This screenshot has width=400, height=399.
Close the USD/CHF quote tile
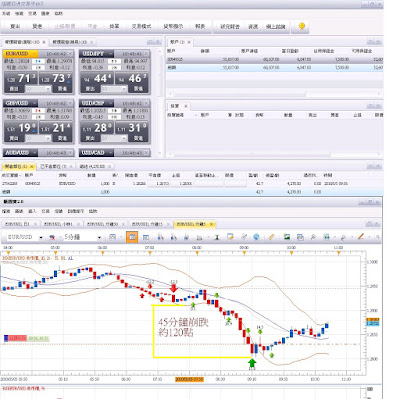coord(146,103)
